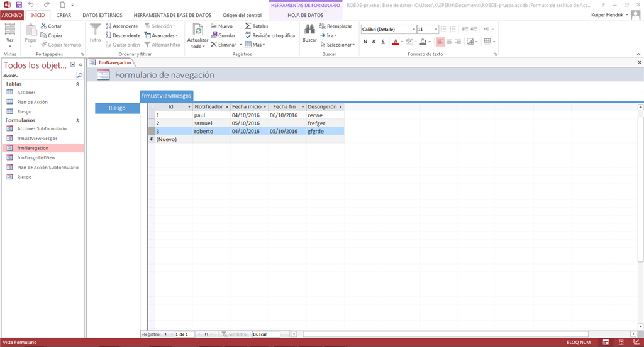Click the fill color paint bucket icon
Image resolution: width=644 pixels, height=347 pixels.
pos(423,42)
